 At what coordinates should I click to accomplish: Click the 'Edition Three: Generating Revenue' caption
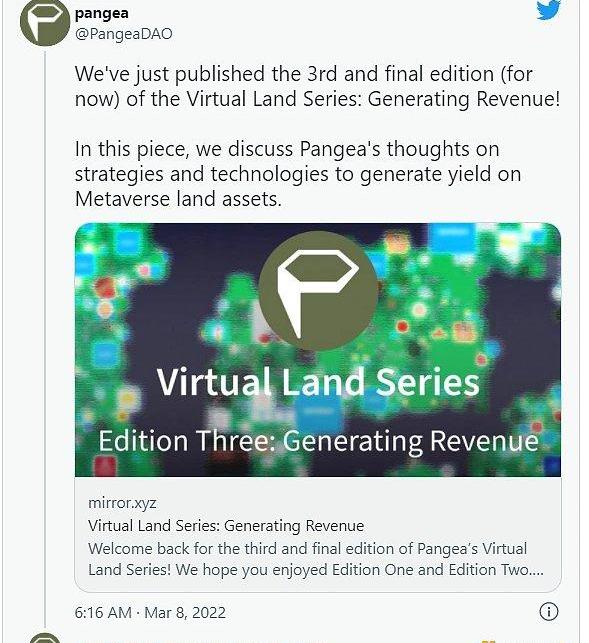(318, 442)
